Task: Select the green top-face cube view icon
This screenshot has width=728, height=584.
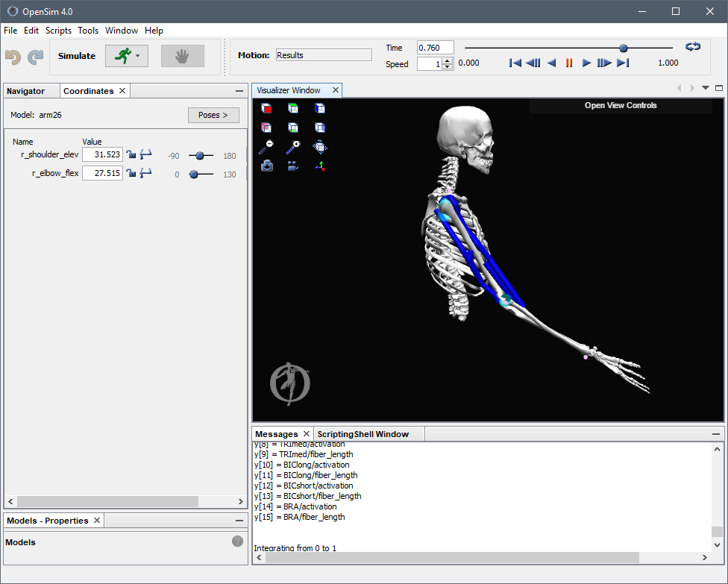Action: (293, 108)
